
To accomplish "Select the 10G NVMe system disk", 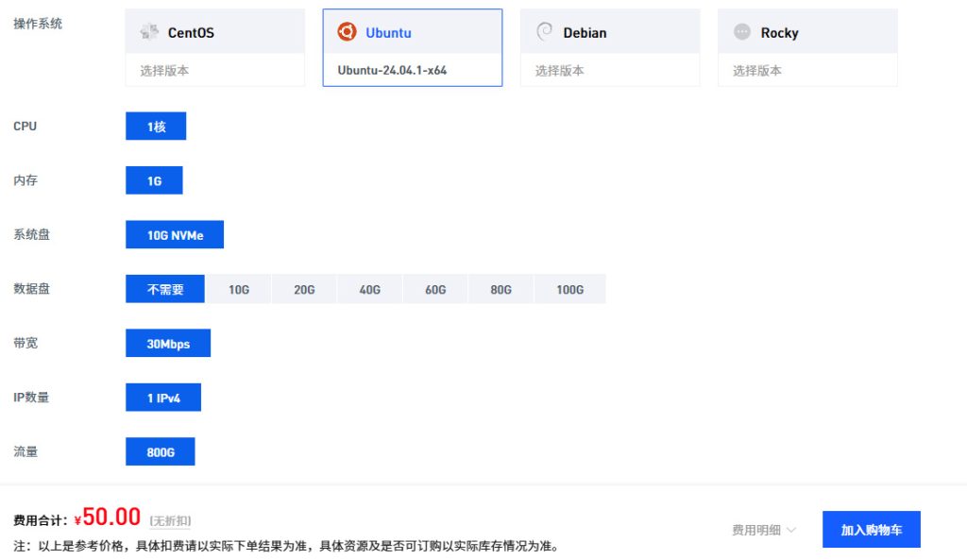I will 175,235.
